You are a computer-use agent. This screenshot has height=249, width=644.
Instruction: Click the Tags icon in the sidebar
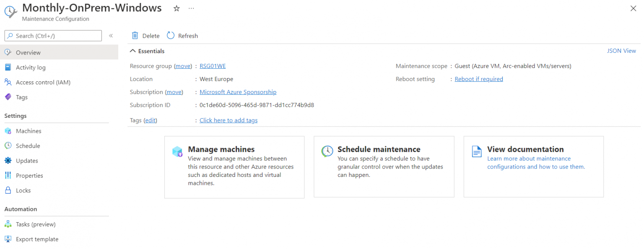[x=9, y=97]
